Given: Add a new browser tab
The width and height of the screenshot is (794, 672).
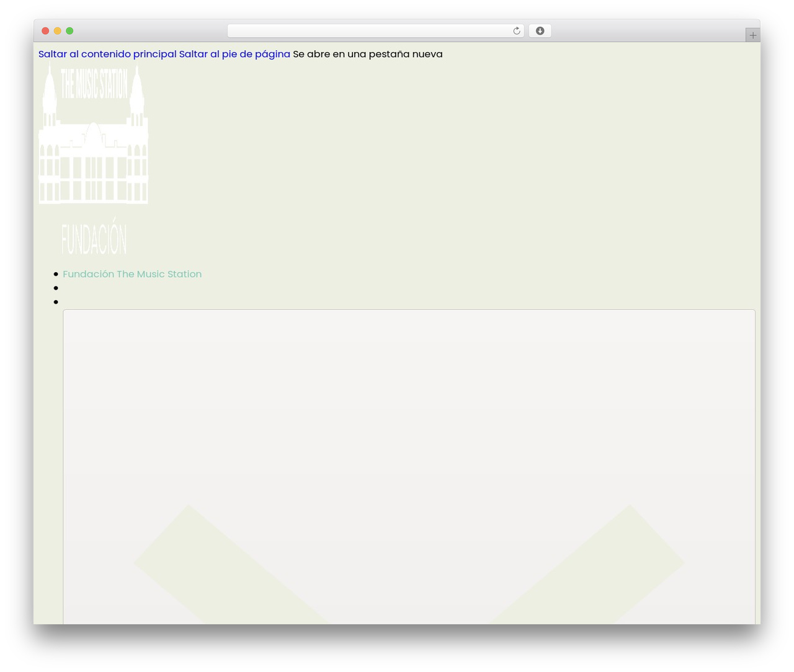Looking at the screenshot, I should click(x=752, y=35).
